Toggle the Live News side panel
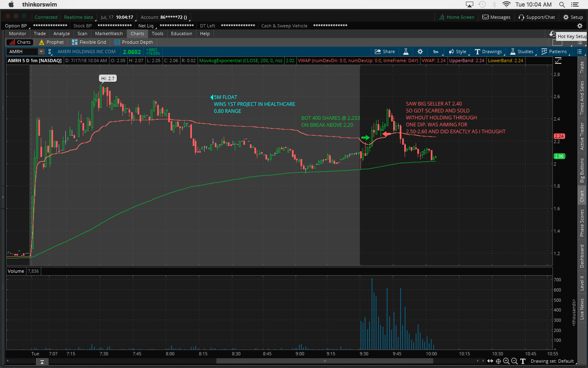Image resolution: width=588 pixels, height=368 pixels. tap(582, 309)
